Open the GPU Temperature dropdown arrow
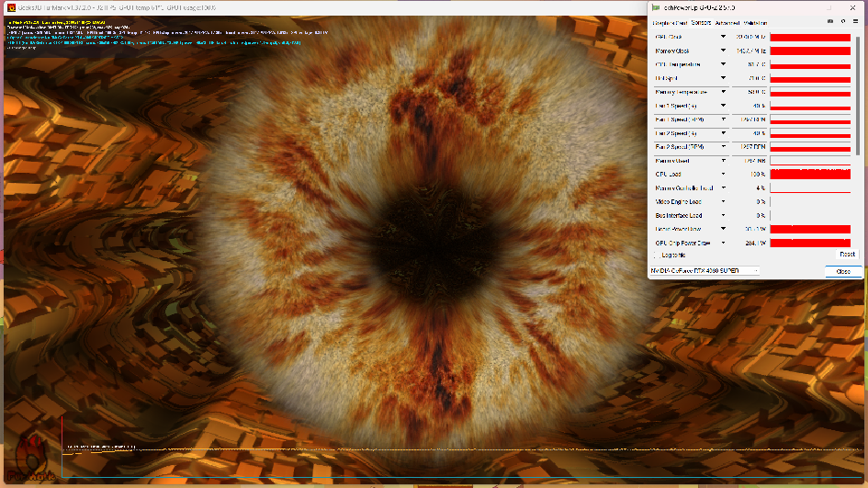This screenshot has width=868, height=488. 724,65
